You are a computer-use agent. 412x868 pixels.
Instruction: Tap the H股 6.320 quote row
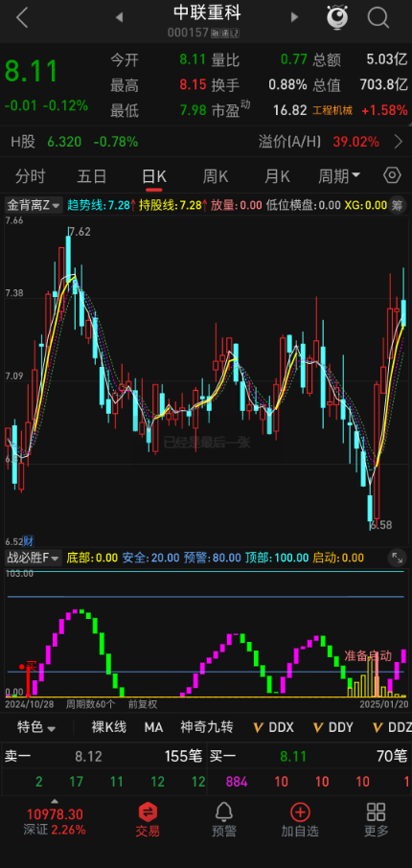74,142
